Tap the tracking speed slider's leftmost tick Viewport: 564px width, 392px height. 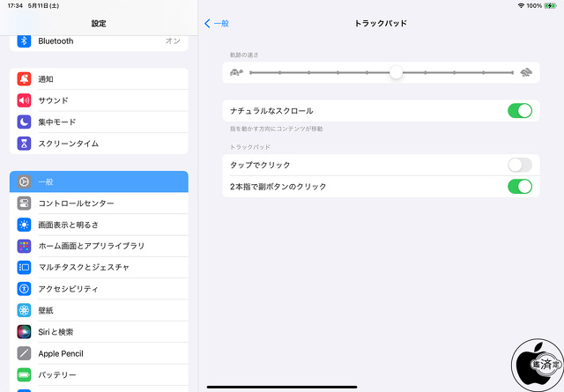coord(250,72)
